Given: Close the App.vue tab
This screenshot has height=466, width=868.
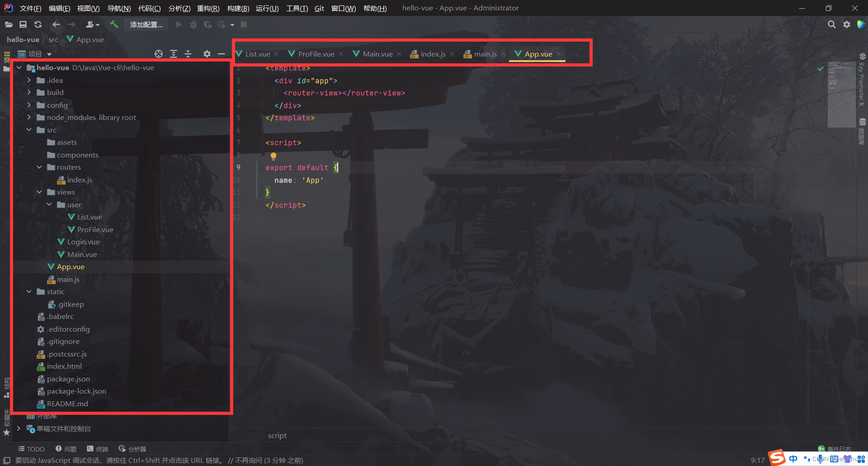Looking at the screenshot, I should pos(559,54).
